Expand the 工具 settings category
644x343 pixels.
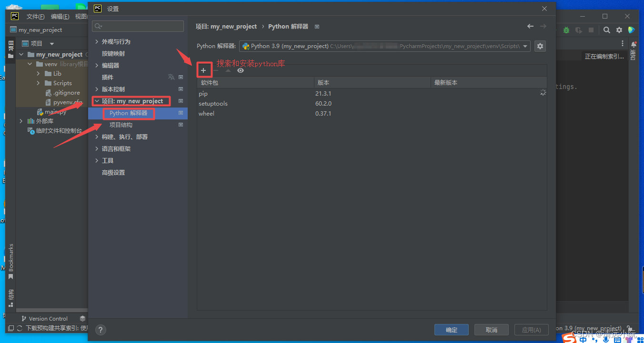point(97,161)
